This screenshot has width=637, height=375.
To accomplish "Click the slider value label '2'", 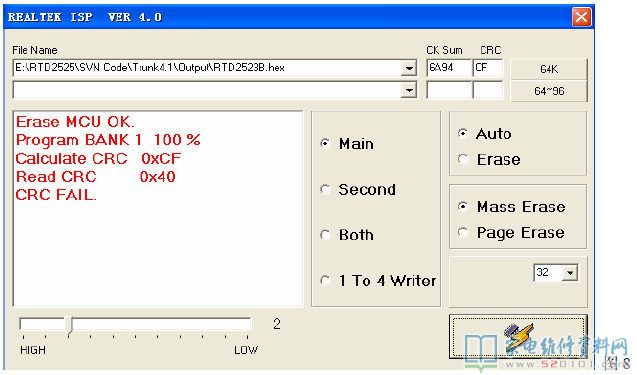I will (277, 324).
